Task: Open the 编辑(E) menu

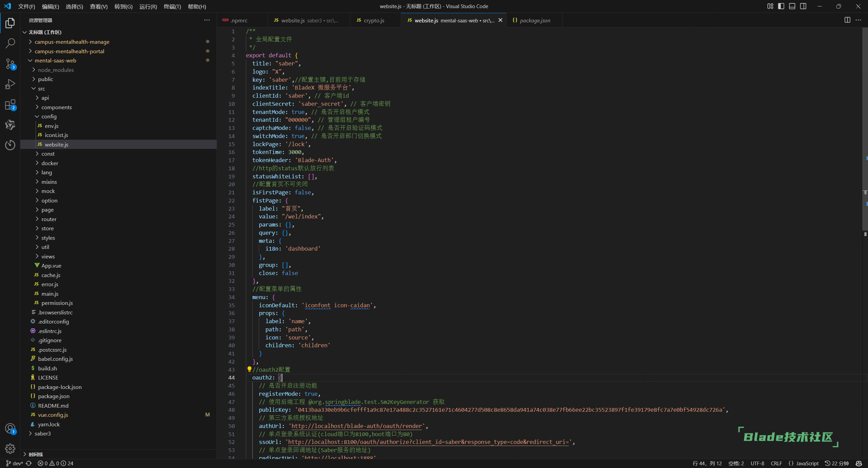Action: pos(51,6)
